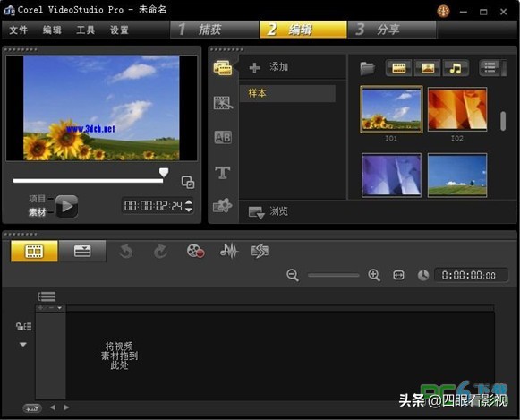
Task: Switch to the 3 分享 step tab
Action: (392, 30)
